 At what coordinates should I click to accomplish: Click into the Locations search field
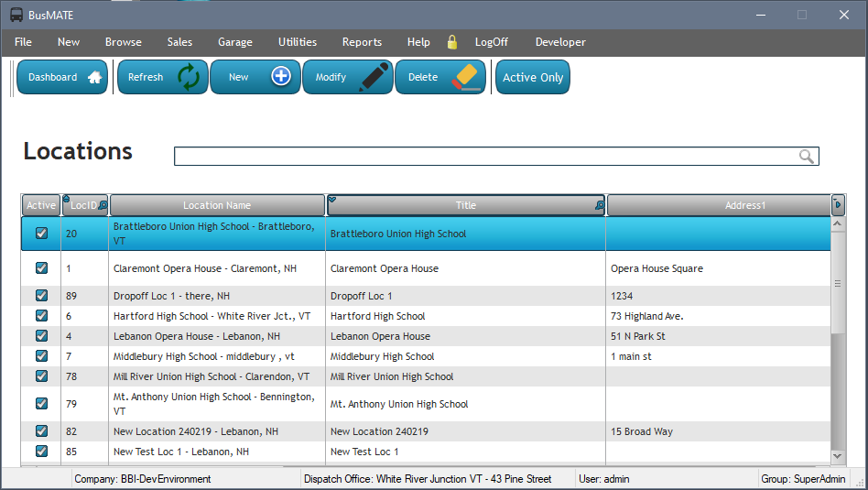(485, 157)
